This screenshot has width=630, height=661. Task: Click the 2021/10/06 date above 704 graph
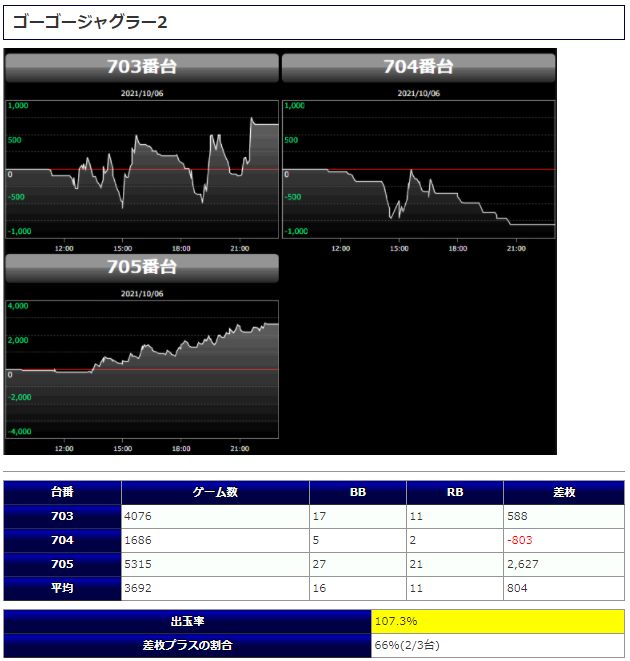(419, 94)
